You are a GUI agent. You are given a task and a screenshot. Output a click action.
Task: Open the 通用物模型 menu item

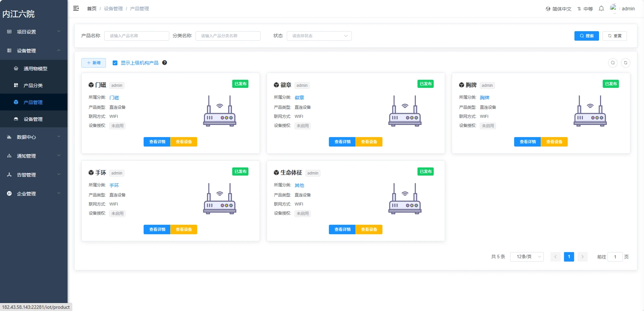tap(34, 69)
